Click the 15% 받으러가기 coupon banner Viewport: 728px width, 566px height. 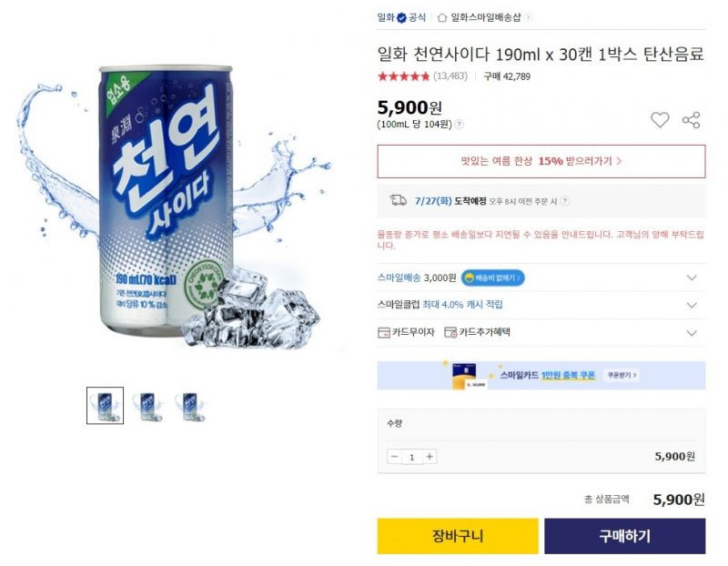click(x=541, y=161)
